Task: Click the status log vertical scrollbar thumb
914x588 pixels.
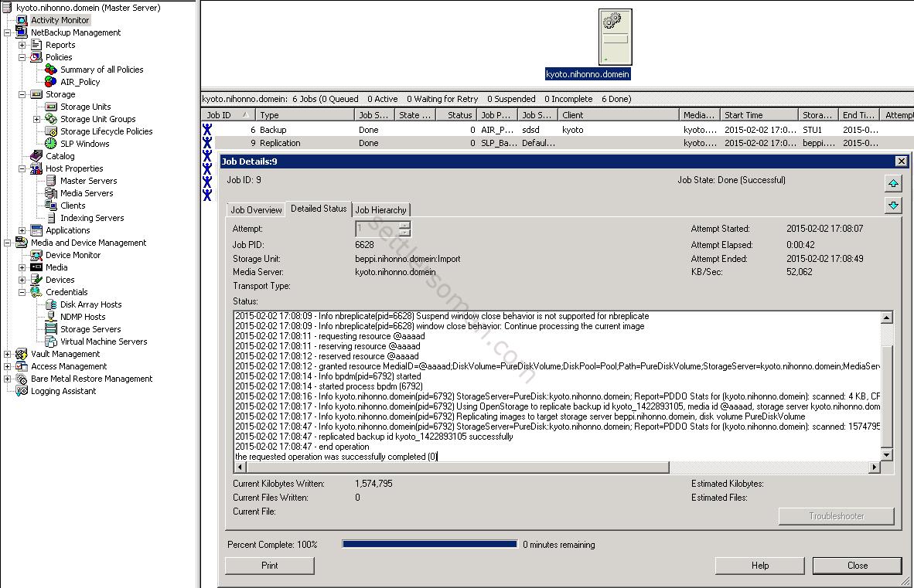Action: [886, 396]
